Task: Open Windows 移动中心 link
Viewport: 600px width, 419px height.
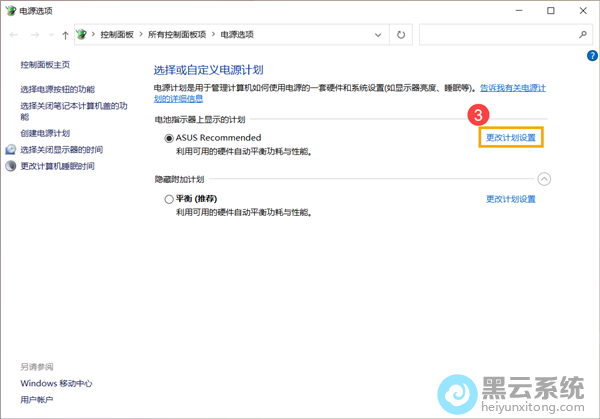Action: click(56, 383)
